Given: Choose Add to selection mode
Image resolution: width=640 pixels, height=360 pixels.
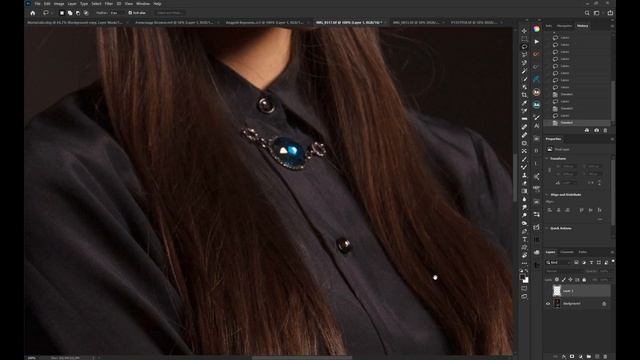Looking at the screenshot, I should [x=70, y=13].
